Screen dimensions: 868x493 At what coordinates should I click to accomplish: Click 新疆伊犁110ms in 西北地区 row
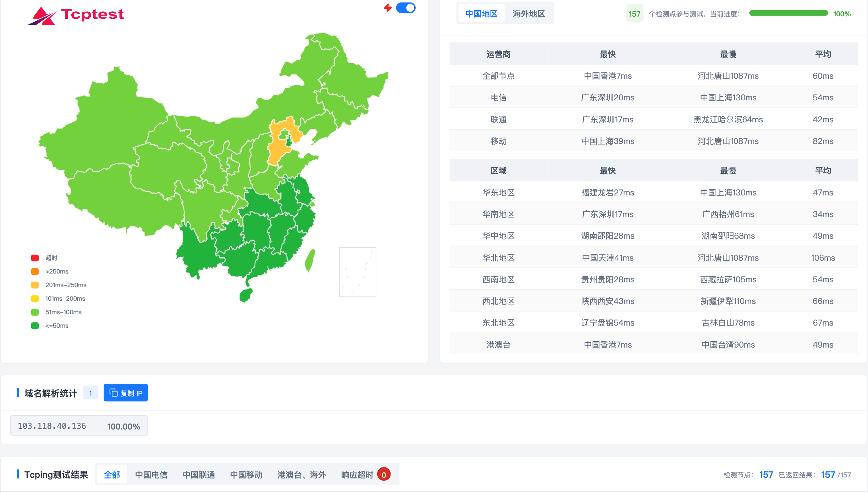point(728,301)
